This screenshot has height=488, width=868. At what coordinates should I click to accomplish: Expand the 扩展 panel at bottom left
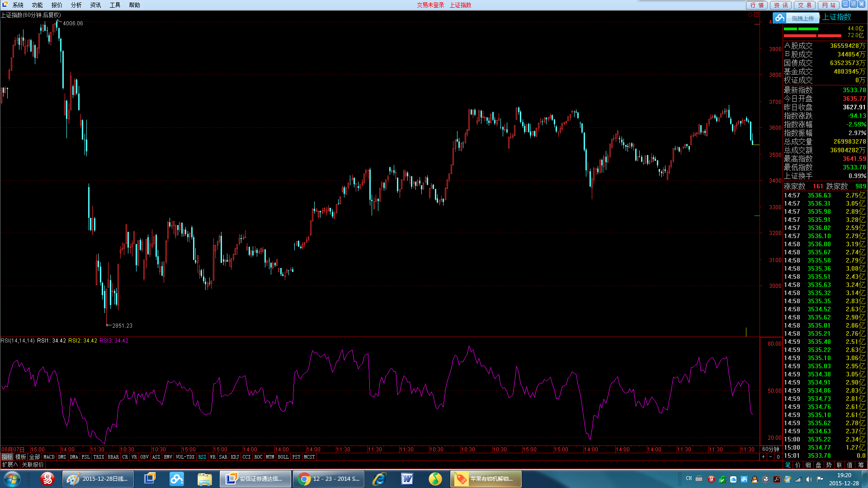click(10, 465)
